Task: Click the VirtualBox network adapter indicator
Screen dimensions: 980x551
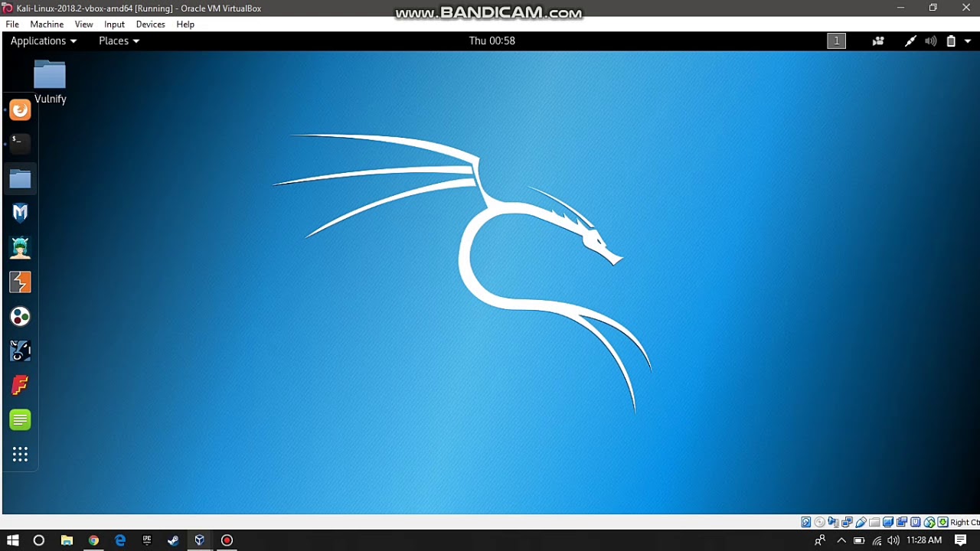Action: point(847,522)
